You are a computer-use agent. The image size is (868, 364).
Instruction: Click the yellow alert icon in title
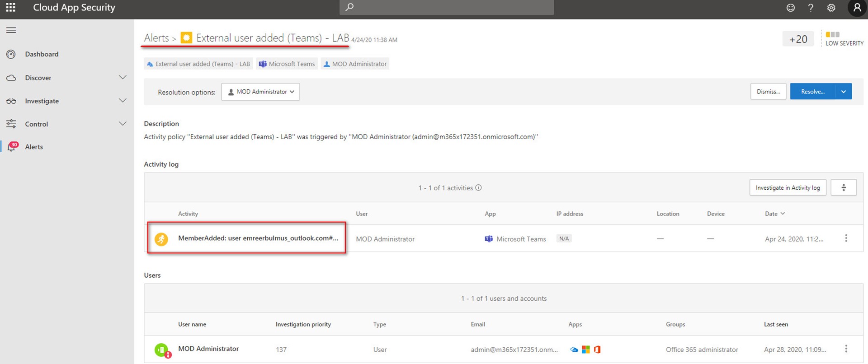(x=186, y=37)
